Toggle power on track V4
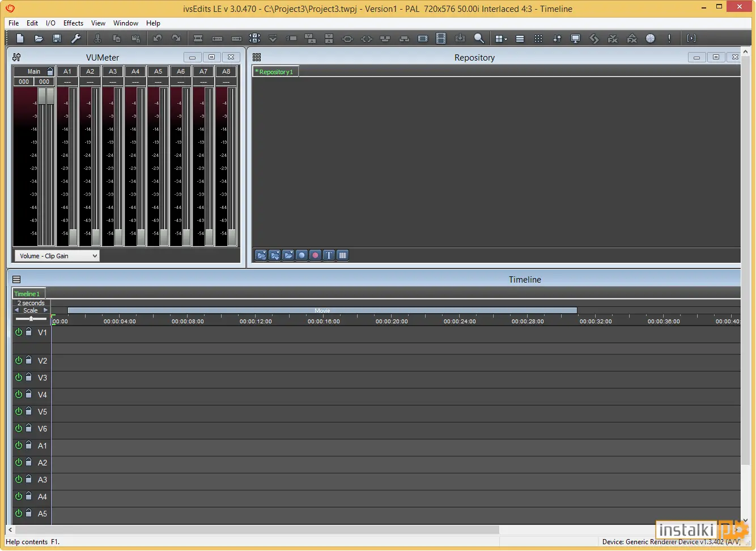Screen dimensions: 756x551 tap(19, 394)
